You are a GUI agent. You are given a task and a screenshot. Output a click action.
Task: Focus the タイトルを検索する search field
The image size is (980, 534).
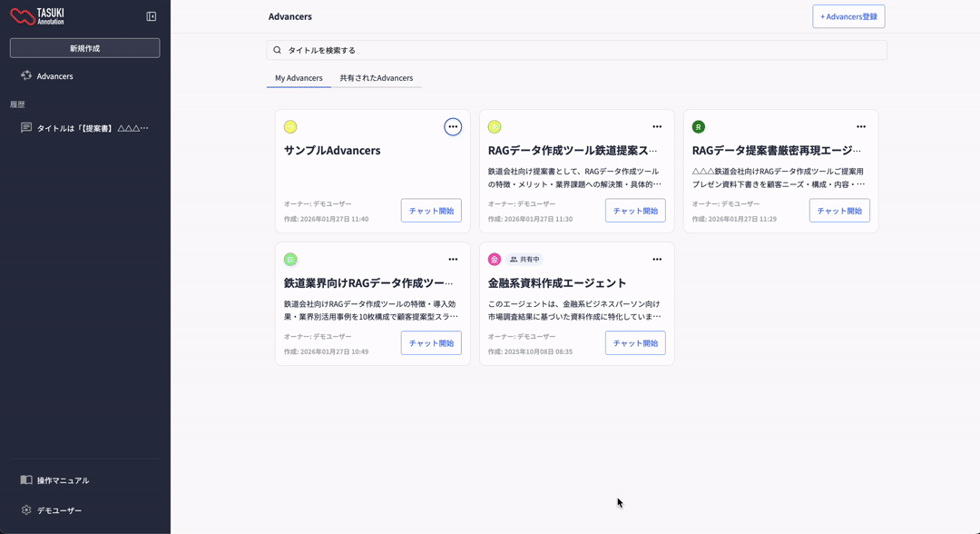581,51
